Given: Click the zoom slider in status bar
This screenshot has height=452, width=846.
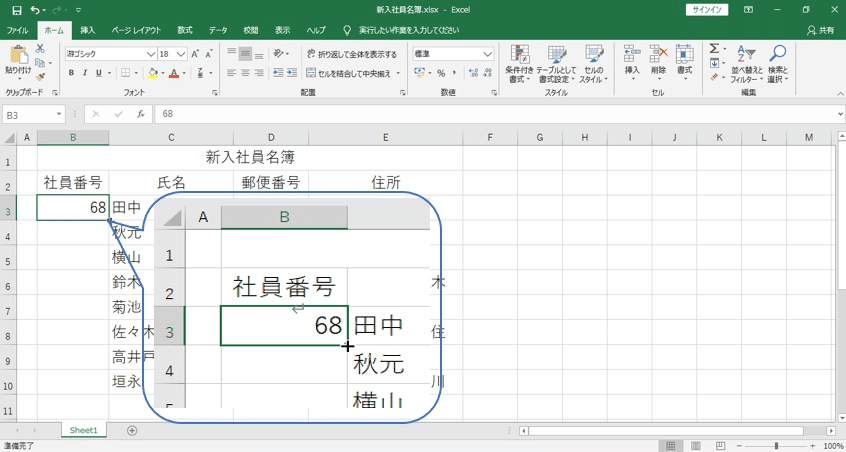Looking at the screenshot, I should (x=776, y=446).
